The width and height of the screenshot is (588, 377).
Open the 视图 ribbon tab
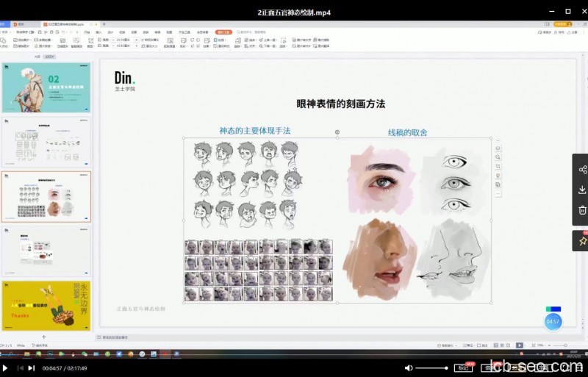[x=170, y=32]
